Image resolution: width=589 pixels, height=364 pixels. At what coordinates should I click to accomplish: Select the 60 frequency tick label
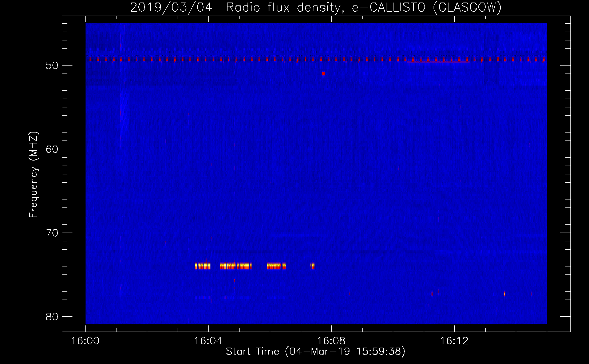coord(52,149)
